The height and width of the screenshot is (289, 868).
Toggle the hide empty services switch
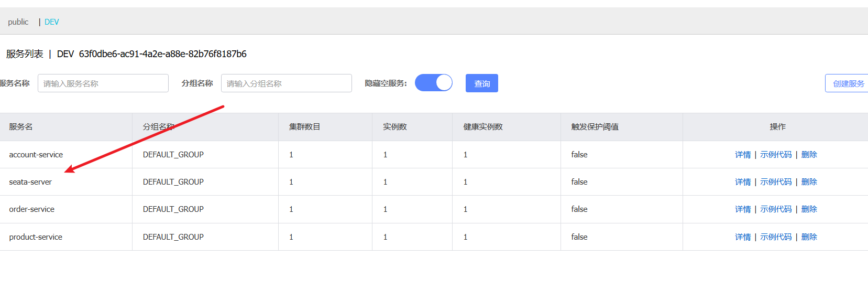[433, 83]
